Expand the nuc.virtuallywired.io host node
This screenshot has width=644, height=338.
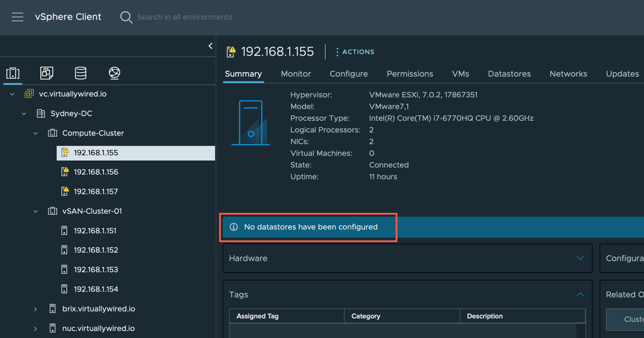click(x=36, y=329)
